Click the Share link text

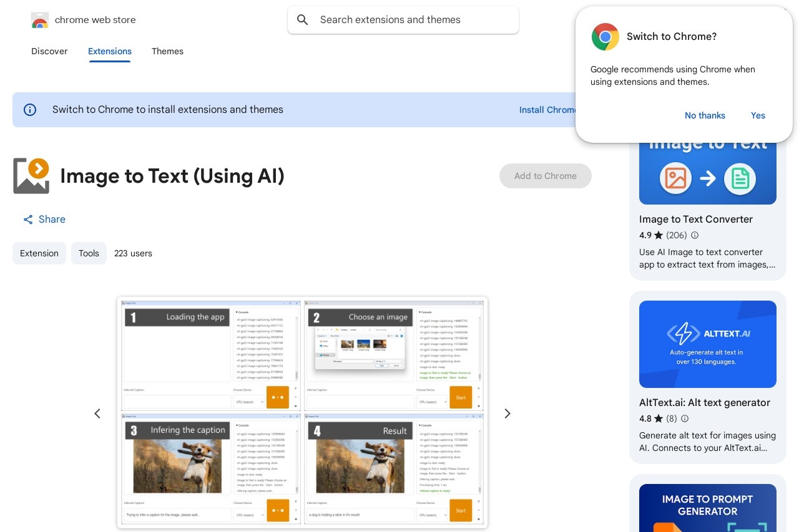[x=52, y=220]
